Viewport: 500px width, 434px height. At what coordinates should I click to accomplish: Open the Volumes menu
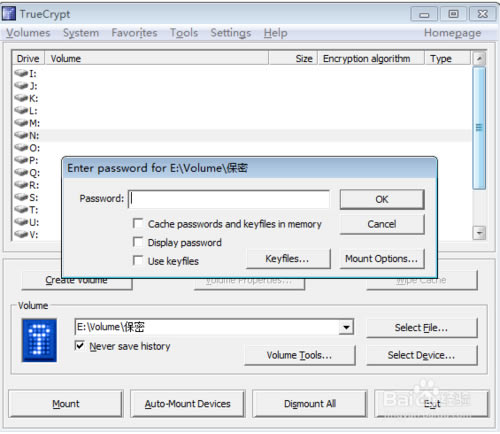click(x=28, y=33)
